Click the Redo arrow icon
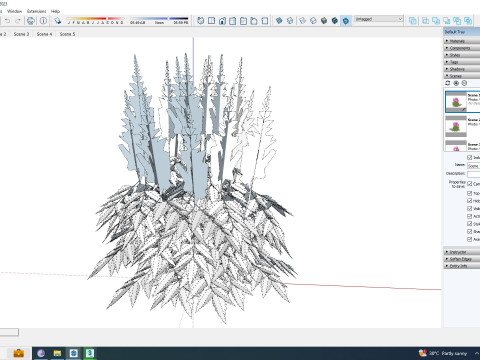 tap(18, 21)
